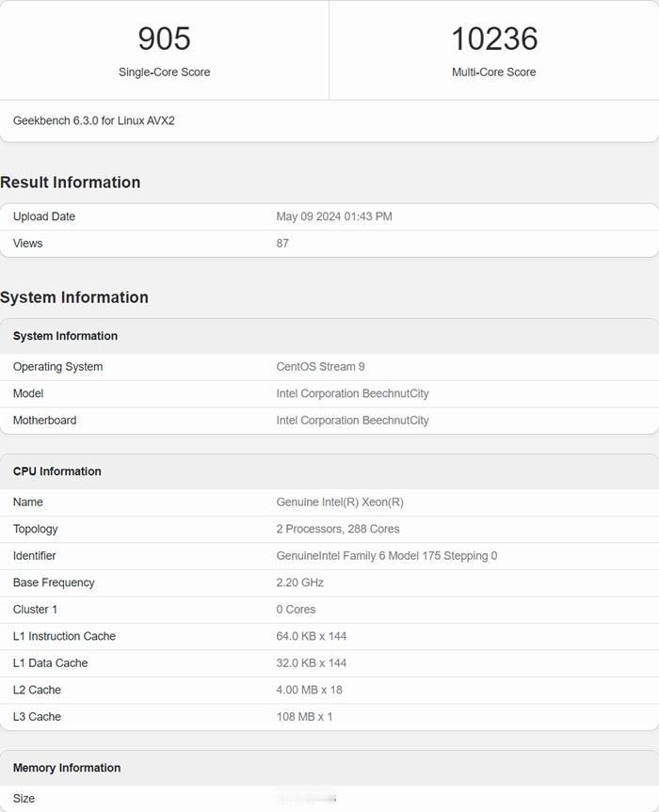Click the Name row label
The image size is (659, 812).
coord(28,502)
